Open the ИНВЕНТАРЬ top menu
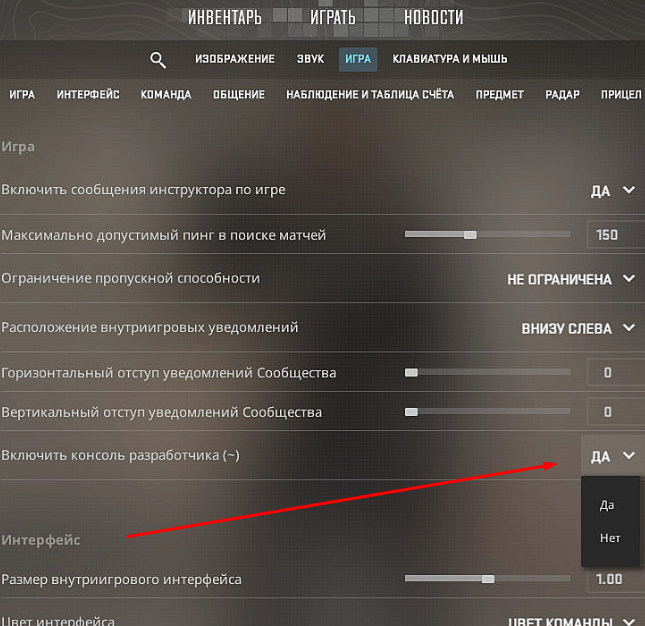This screenshot has width=645, height=626. click(x=225, y=17)
